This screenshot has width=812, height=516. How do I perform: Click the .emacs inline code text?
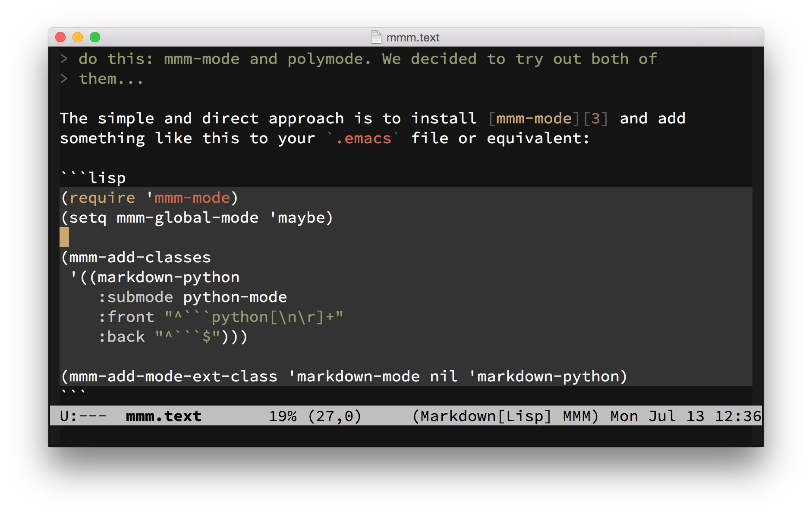[363, 138]
